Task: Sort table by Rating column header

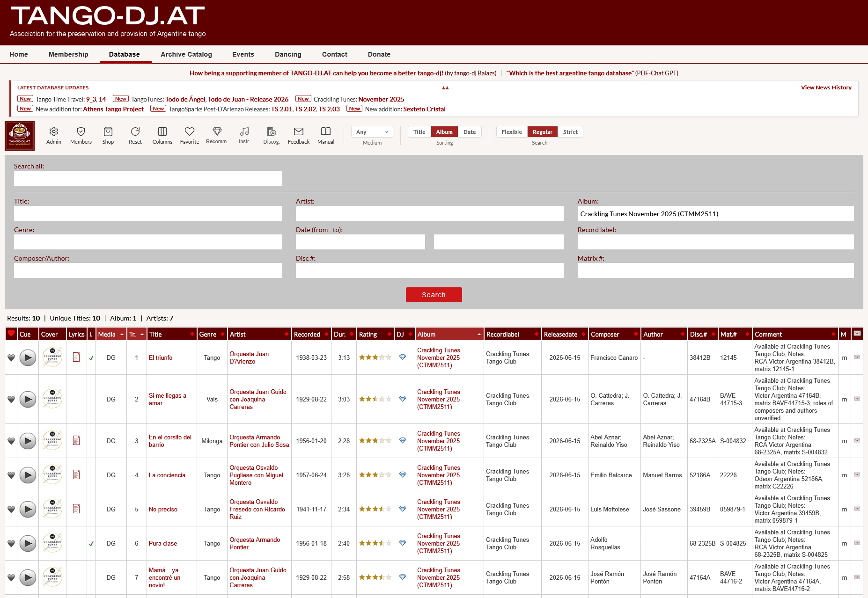Action: tap(375, 335)
